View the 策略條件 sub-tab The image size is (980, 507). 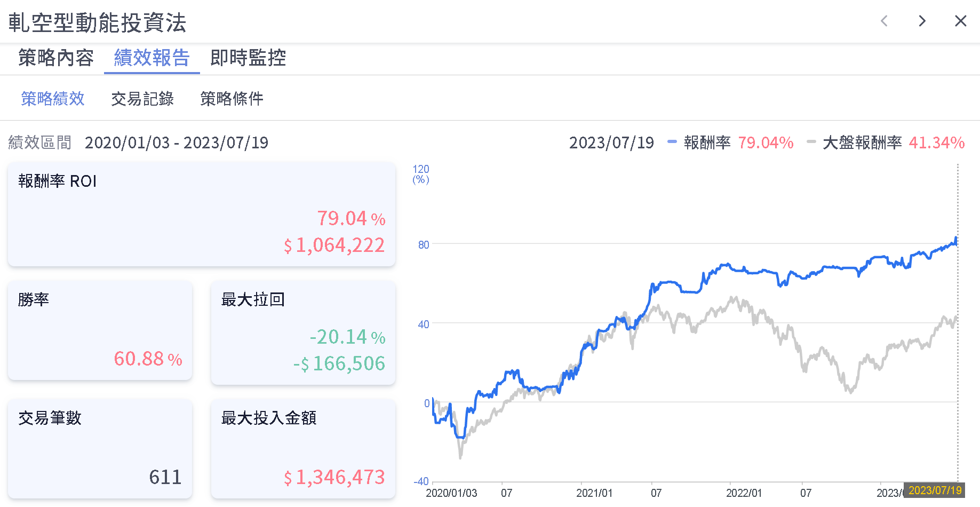point(232,99)
